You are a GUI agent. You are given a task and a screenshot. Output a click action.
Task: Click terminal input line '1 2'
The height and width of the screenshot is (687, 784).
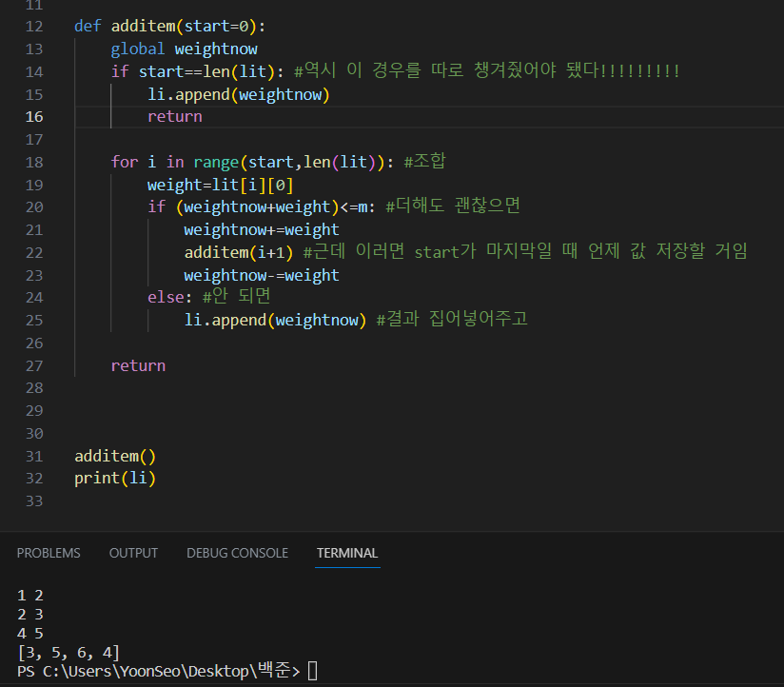[30, 596]
